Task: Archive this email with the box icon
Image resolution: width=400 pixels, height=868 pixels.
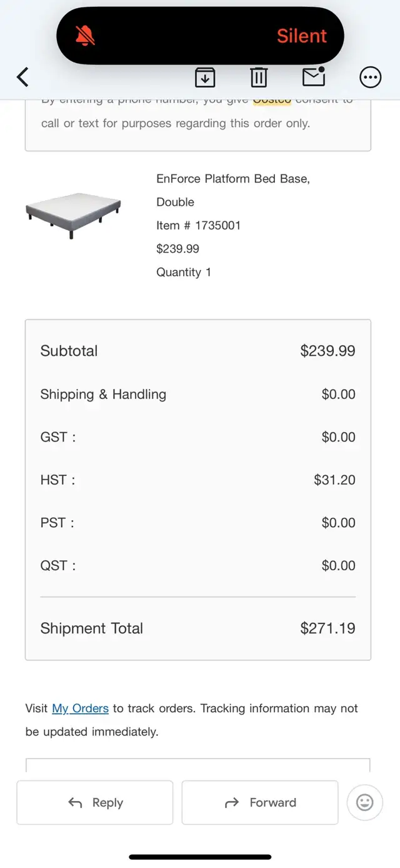Action: [x=205, y=77]
